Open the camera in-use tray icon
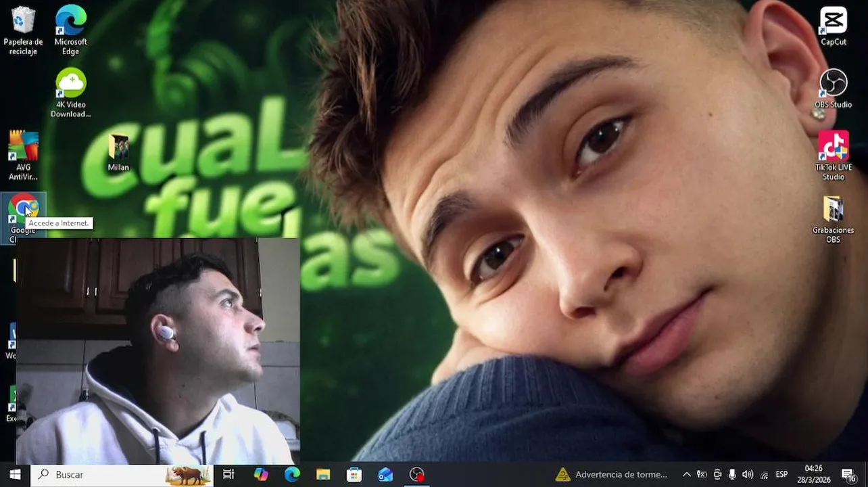The height and width of the screenshot is (487, 868). (x=717, y=475)
